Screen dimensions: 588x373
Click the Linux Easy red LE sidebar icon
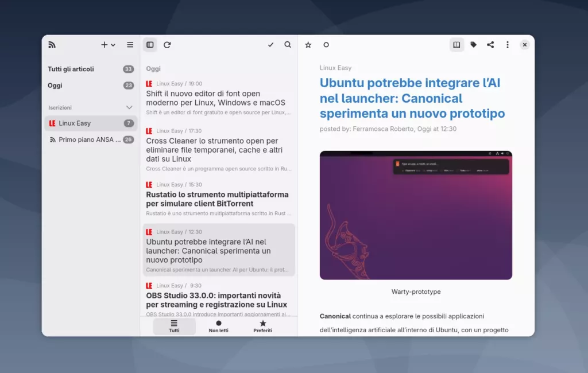point(52,123)
